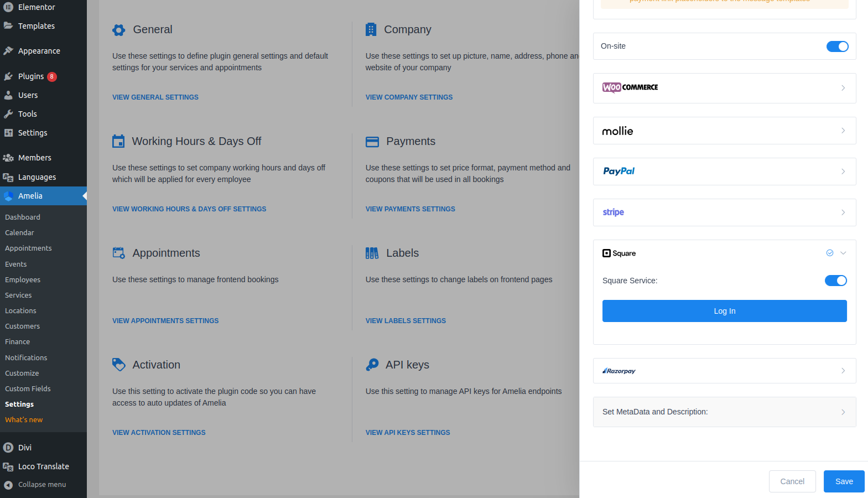Open View Activation Settings link
This screenshot has height=498, width=868.
click(x=159, y=433)
